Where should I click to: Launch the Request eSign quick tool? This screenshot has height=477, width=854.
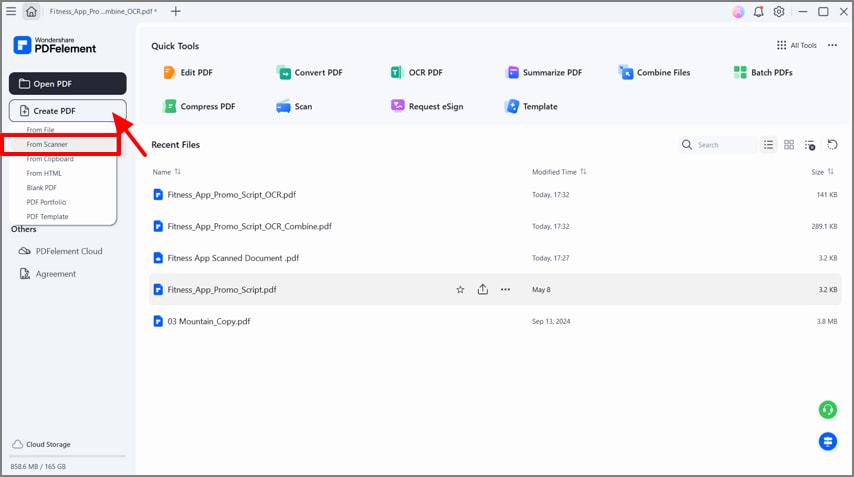427,106
